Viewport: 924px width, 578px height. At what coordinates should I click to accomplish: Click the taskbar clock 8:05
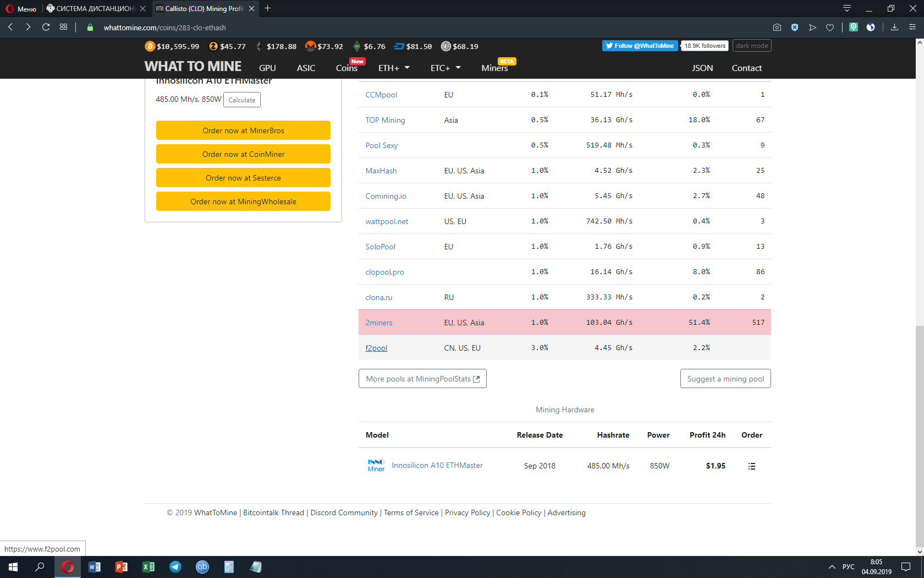coord(876,567)
